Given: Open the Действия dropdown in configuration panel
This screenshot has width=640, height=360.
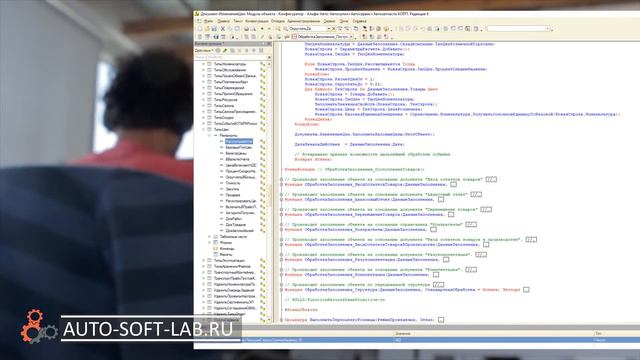Looking at the screenshot, I should tap(204, 50).
